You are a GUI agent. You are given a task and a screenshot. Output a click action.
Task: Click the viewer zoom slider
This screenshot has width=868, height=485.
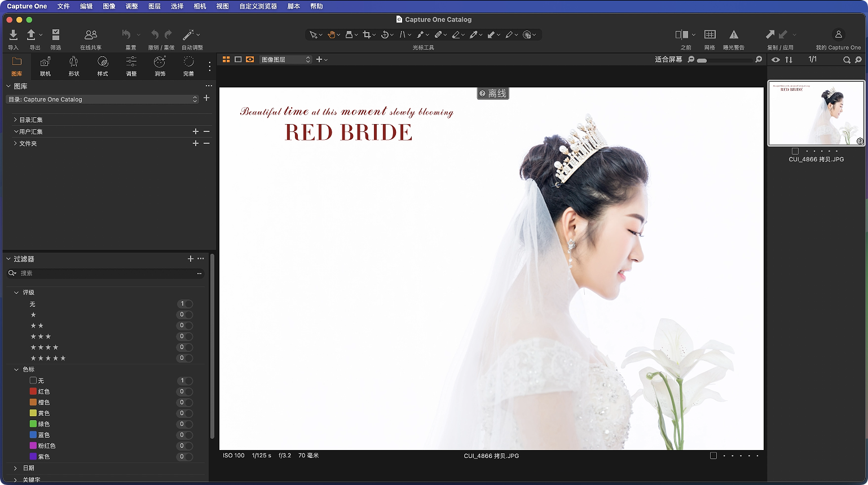coord(724,60)
